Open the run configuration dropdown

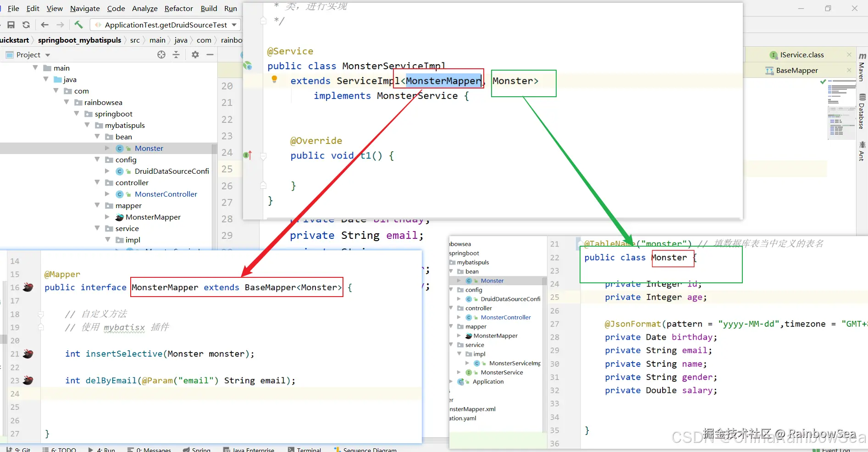coord(234,25)
